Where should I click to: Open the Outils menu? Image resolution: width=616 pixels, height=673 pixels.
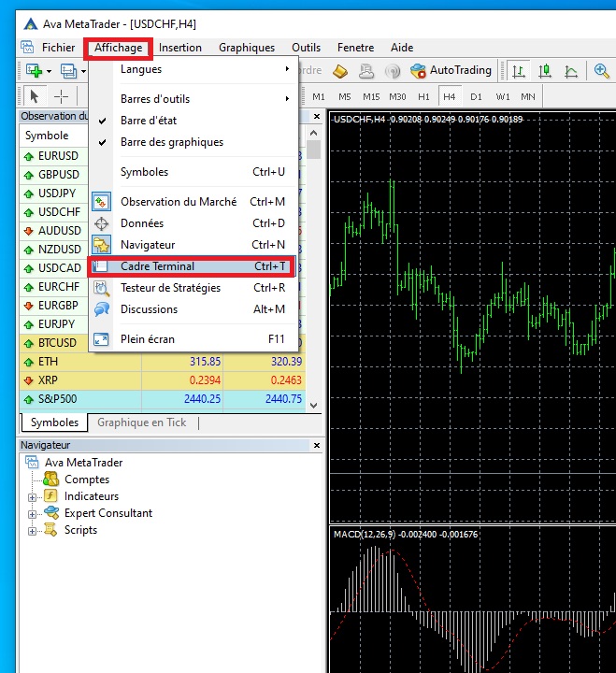click(x=306, y=48)
